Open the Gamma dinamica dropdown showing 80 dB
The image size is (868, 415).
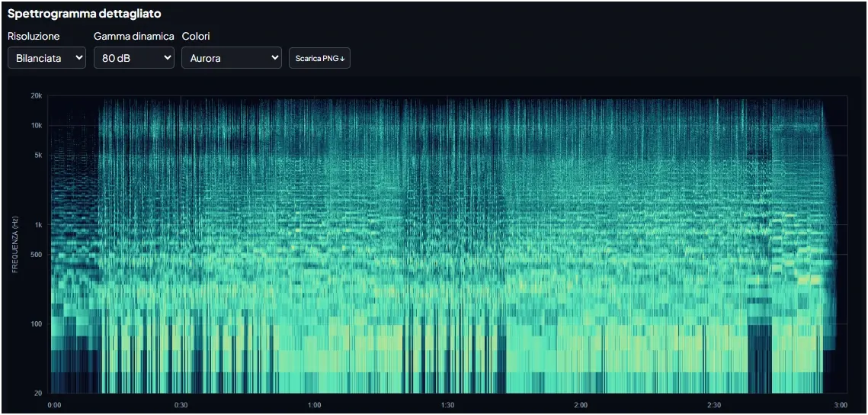coord(134,58)
